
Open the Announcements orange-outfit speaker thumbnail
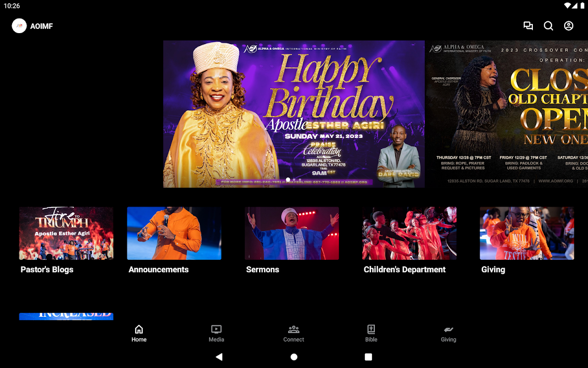pyautogui.click(x=174, y=233)
